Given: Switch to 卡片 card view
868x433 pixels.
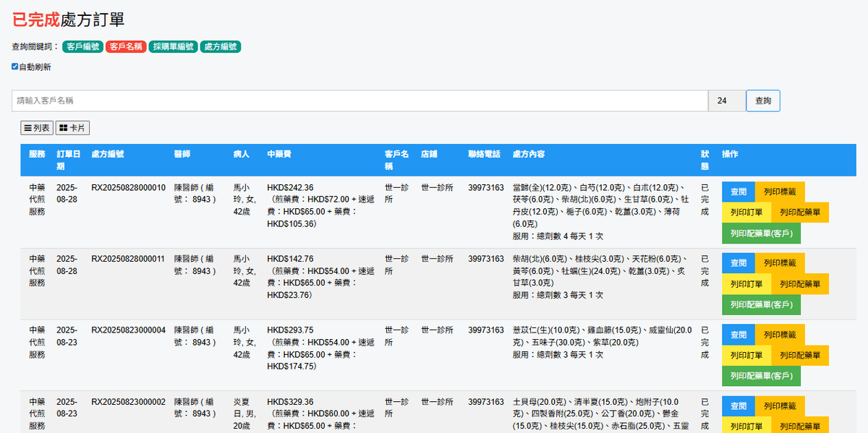Looking at the screenshot, I should 72,128.
